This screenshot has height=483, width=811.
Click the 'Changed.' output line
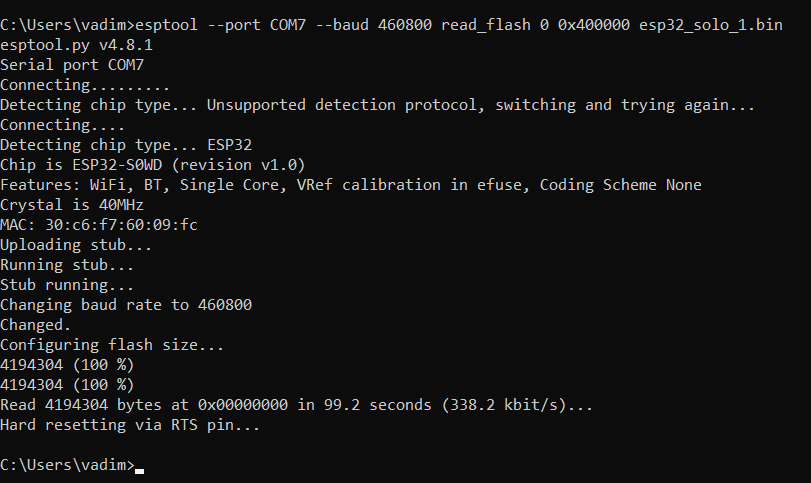(36, 325)
